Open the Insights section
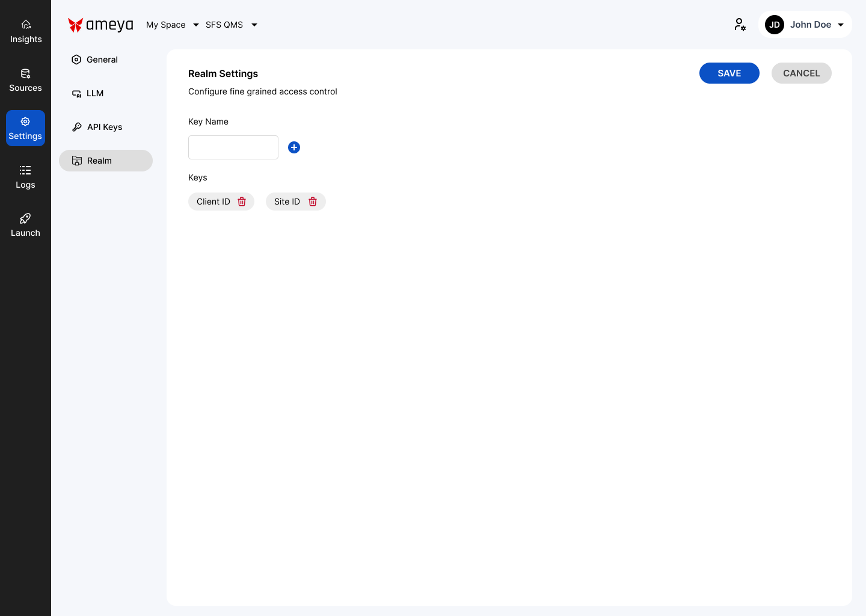866x616 pixels. [x=26, y=31]
